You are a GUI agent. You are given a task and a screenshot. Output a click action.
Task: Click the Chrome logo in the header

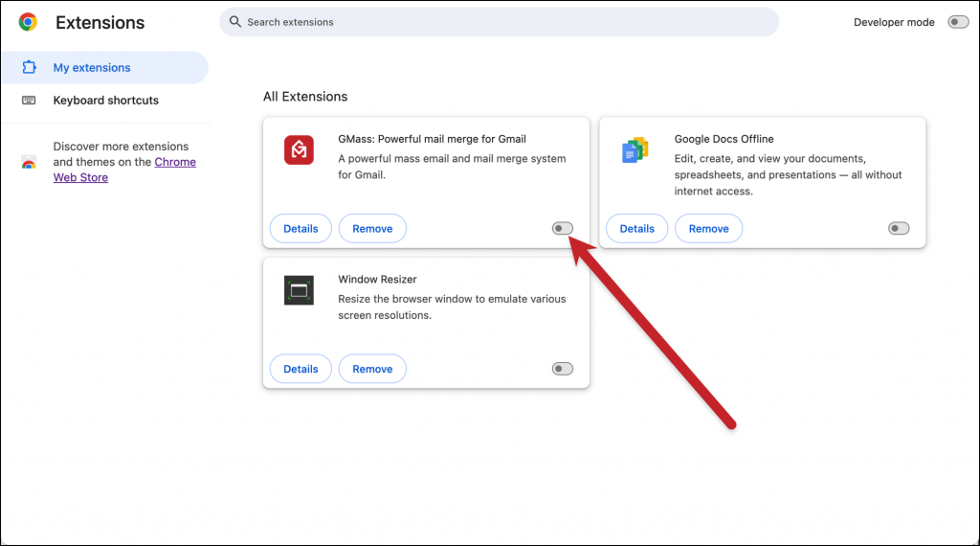28,22
